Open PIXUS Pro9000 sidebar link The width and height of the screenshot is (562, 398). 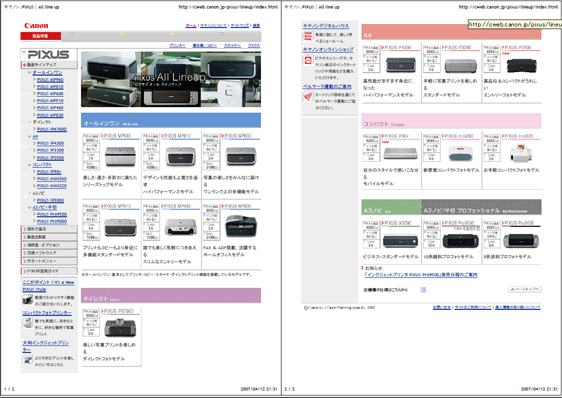pos(52,222)
